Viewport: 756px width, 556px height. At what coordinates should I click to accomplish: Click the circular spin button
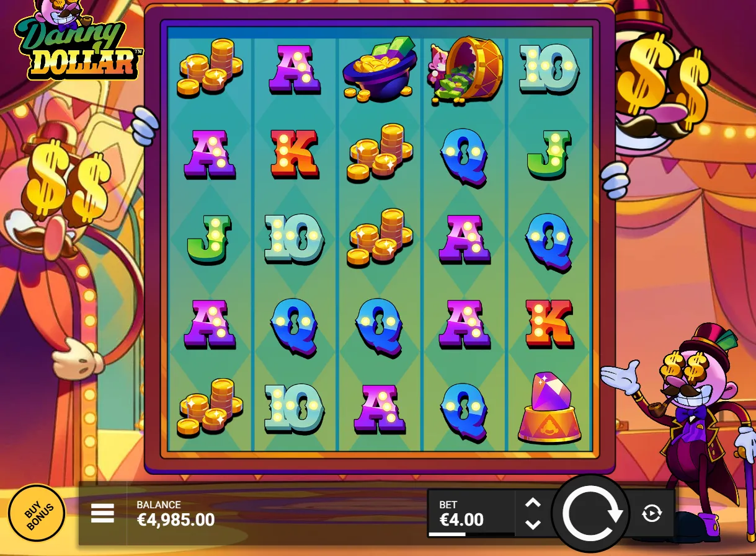589,513
